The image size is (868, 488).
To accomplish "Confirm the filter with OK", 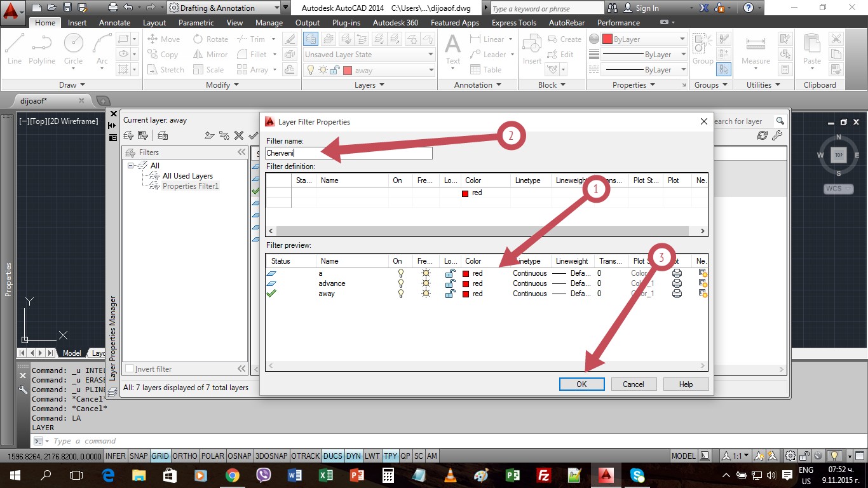I will (x=581, y=384).
